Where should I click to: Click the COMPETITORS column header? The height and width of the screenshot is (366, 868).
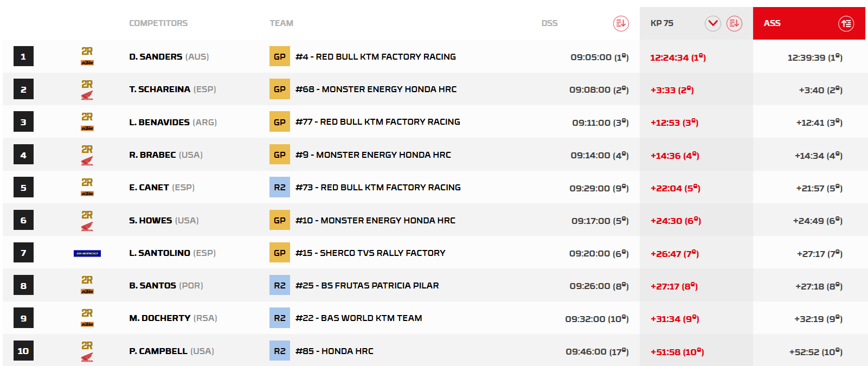click(158, 23)
